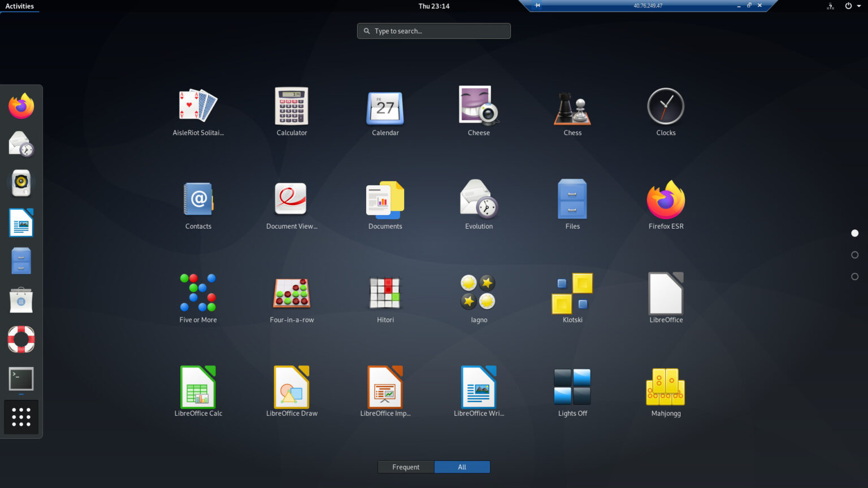Start the Five or More game

tap(198, 299)
